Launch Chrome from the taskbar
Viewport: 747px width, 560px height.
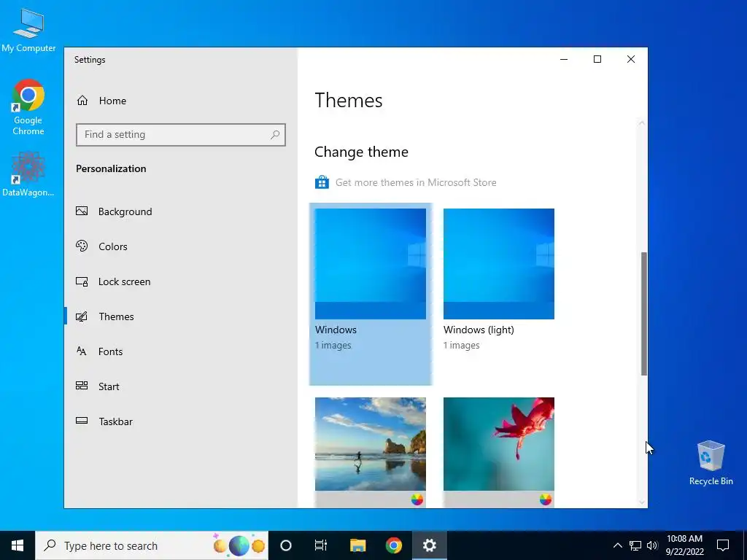click(x=393, y=545)
